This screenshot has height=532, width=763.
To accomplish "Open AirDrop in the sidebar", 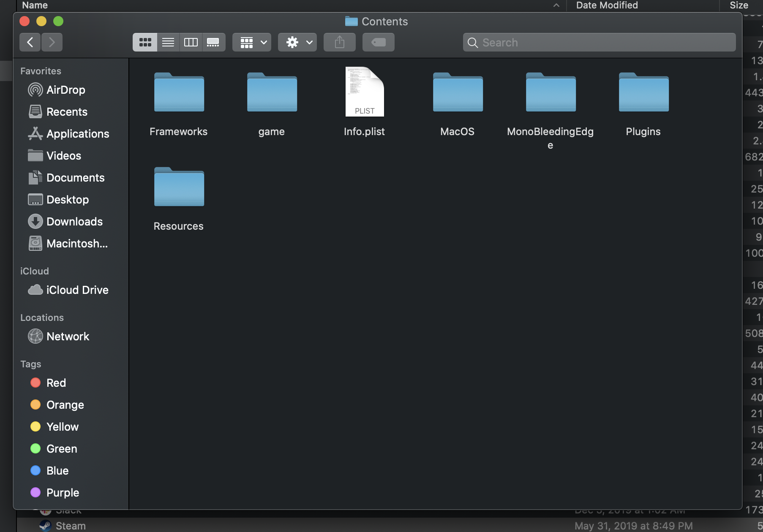I will click(x=65, y=90).
